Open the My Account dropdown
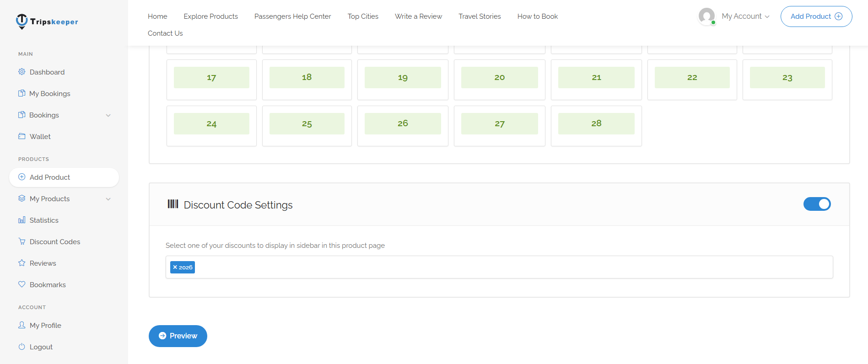Viewport: 868px width, 364px height. pyautogui.click(x=745, y=16)
